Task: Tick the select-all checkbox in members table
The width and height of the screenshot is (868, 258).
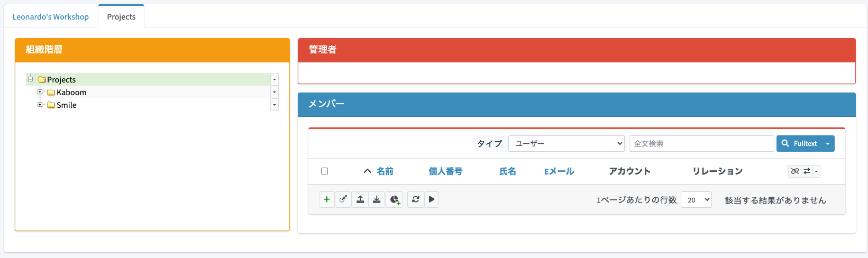Action: [325, 171]
